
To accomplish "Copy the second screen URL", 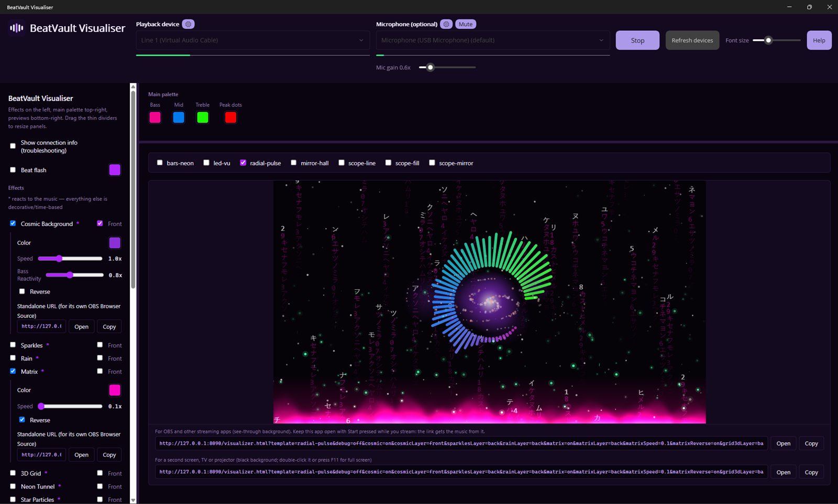I will pos(811,472).
